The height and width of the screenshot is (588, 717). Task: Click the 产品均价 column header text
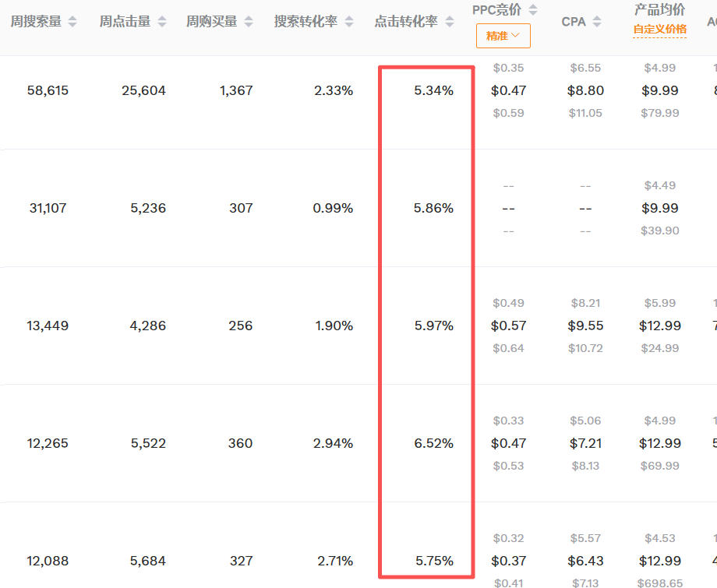pyautogui.click(x=659, y=10)
